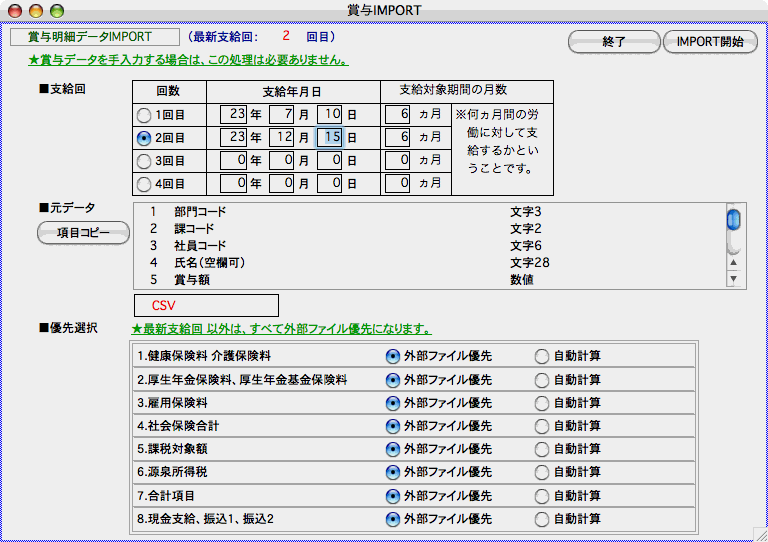
Task: Click the 終了 button
Action: tap(613, 42)
